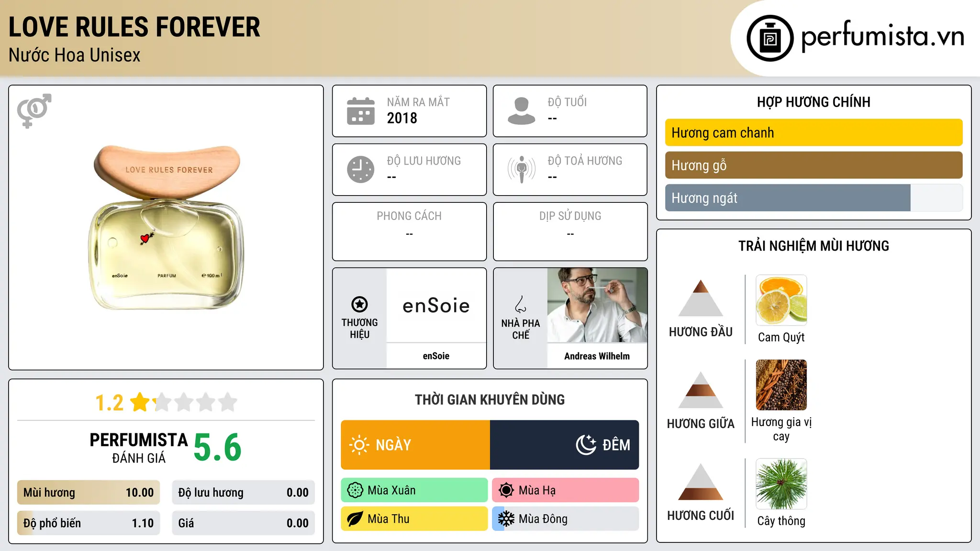This screenshot has height=551, width=980.
Task: Click the clock icon beside Độ lưu hương
Action: coord(361,169)
